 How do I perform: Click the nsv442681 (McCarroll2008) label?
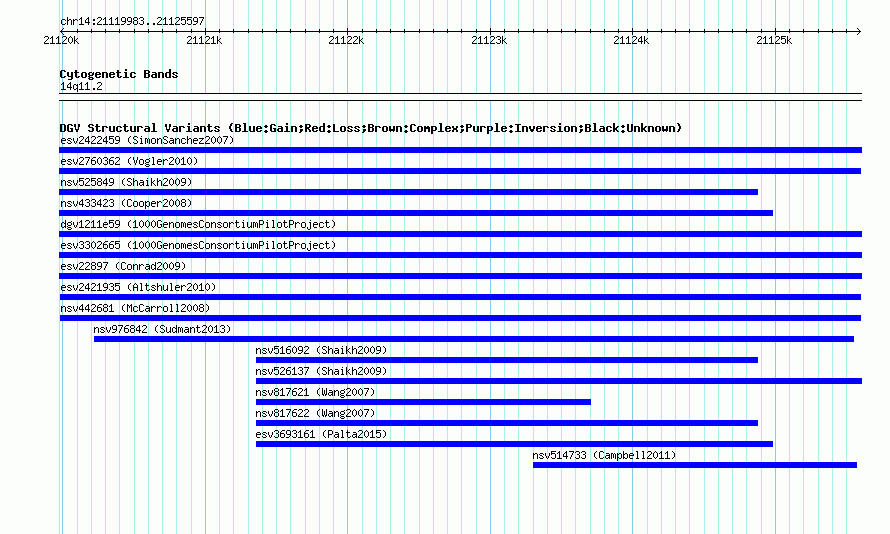(x=135, y=308)
